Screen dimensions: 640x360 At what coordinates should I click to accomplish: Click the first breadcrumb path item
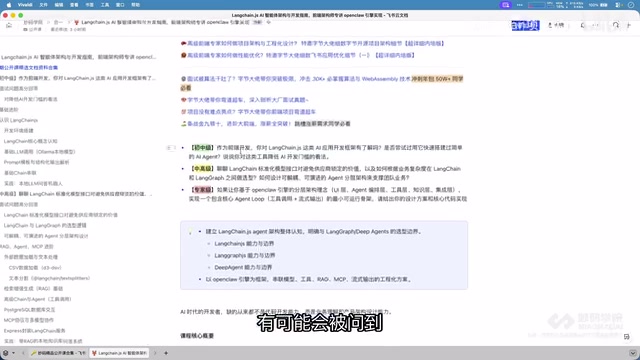(x=33, y=22)
